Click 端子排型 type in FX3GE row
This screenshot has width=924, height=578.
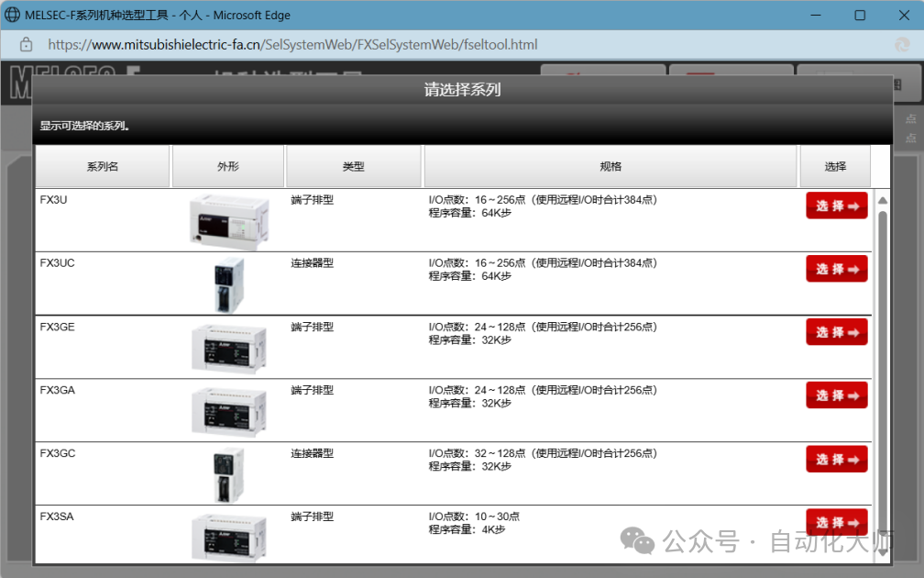coord(313,327)
